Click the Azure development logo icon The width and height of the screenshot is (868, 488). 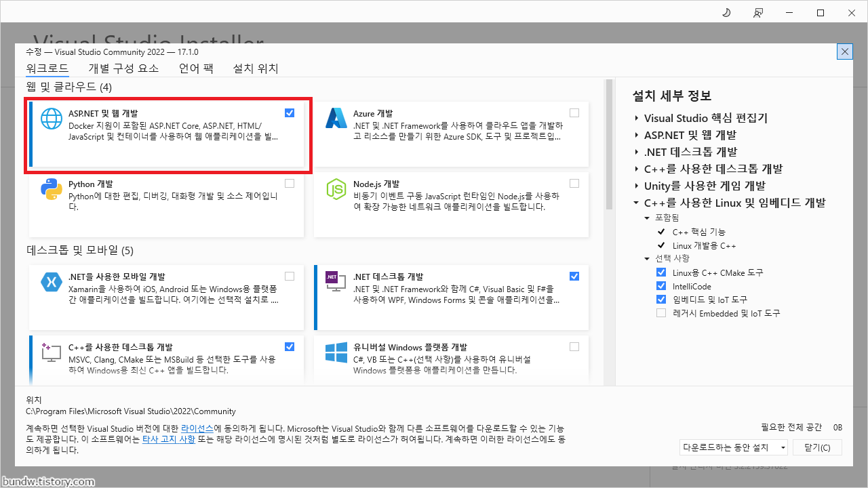point(336,119)
